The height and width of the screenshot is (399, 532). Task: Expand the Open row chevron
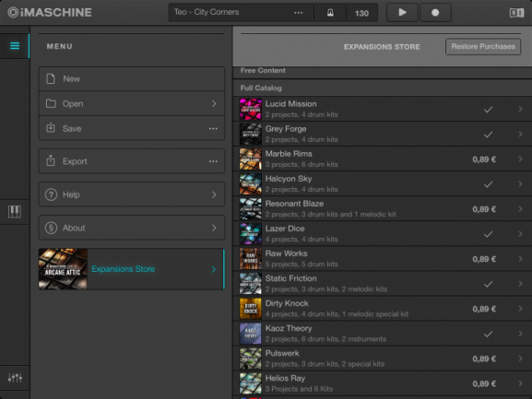point(214,104)
